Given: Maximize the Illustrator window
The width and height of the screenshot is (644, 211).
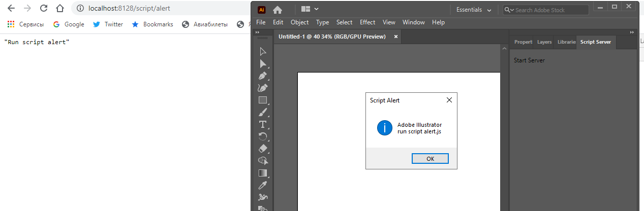Looking at the screenshot, I should tap(614, 7).
